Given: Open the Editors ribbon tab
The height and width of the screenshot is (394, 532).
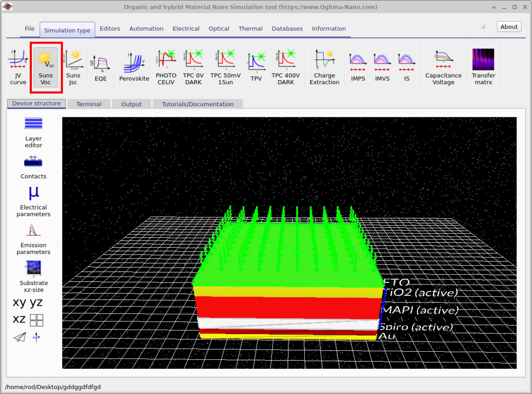Looking at the screenshot, I should (x=110, y=29).
